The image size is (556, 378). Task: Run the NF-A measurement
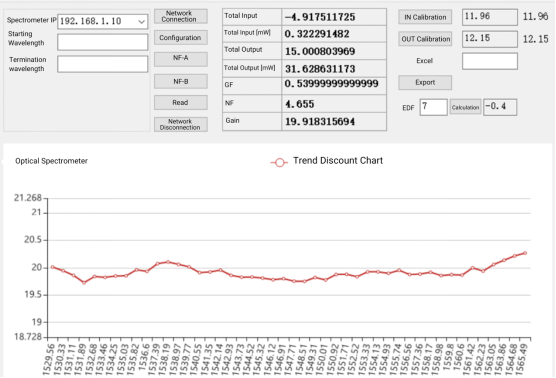[180, 59]
